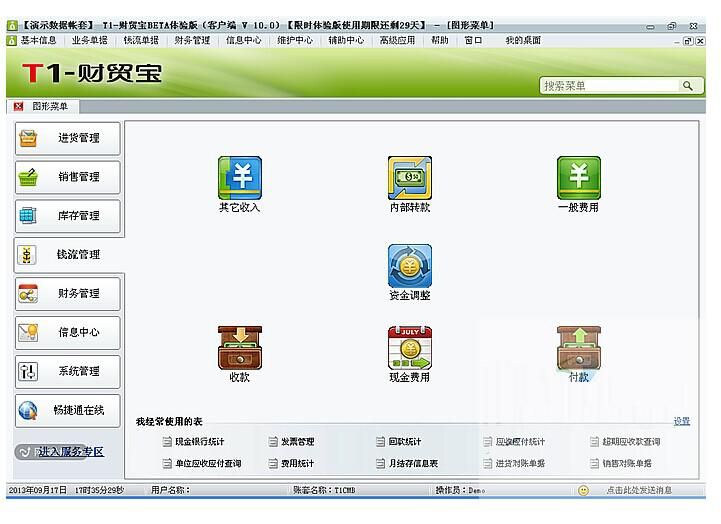
Task: Open the 月结存信息表 report
Action: pos(413,463)
